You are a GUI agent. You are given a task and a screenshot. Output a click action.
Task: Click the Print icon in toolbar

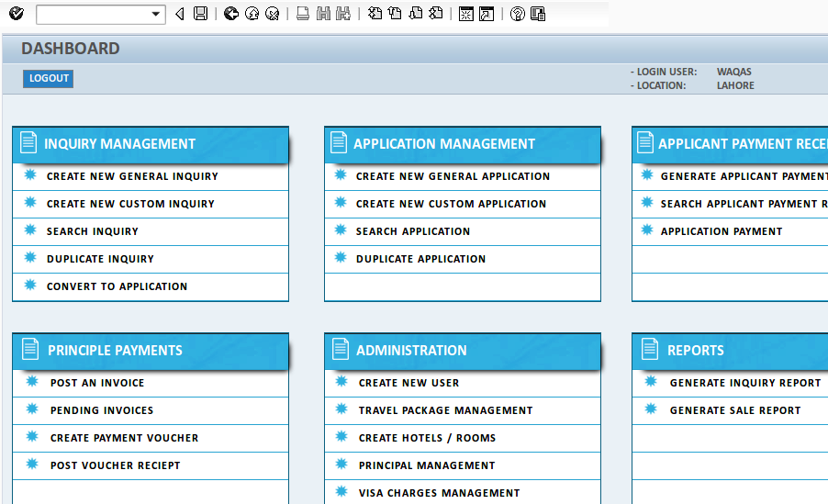303,14
